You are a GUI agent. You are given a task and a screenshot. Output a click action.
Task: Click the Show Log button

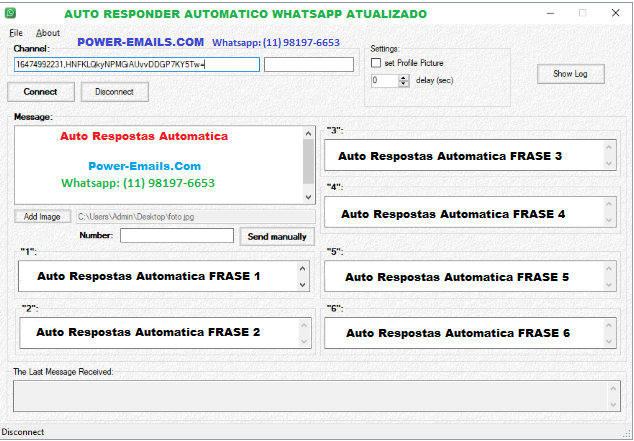(571, 74)
